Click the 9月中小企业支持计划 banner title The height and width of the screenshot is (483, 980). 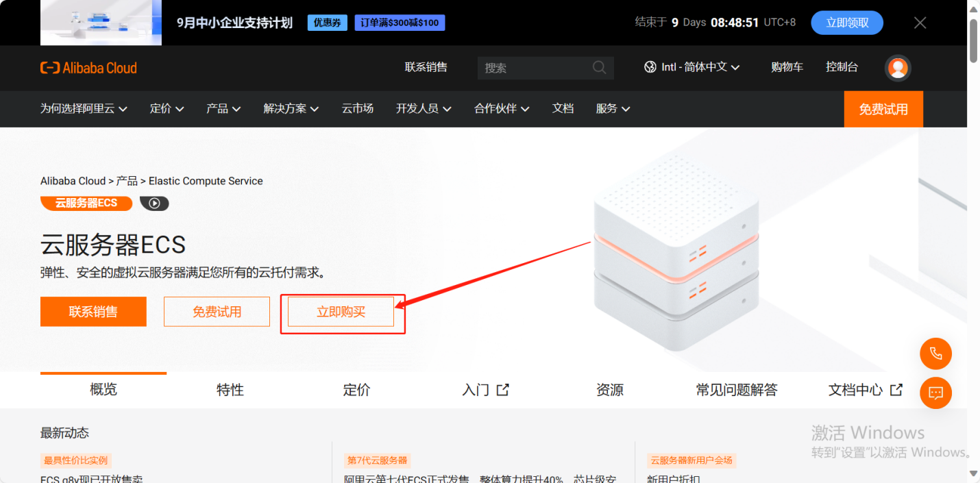click(234, 23)
